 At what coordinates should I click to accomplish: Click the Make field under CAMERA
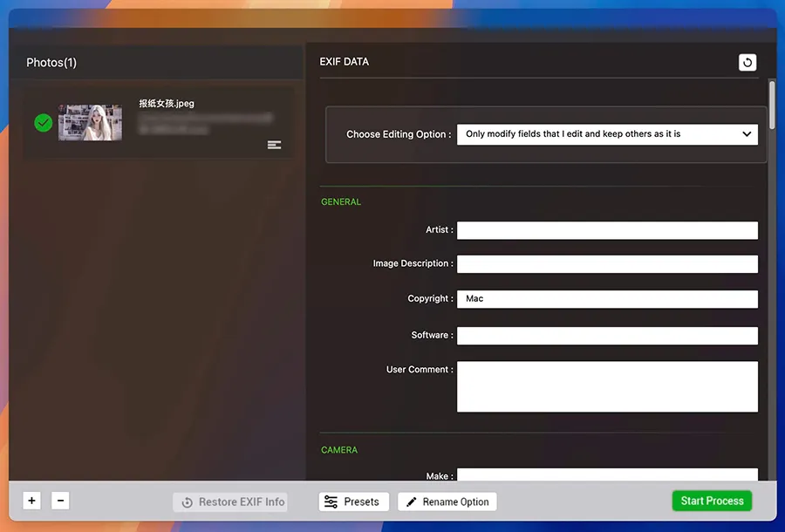[606, 475]
